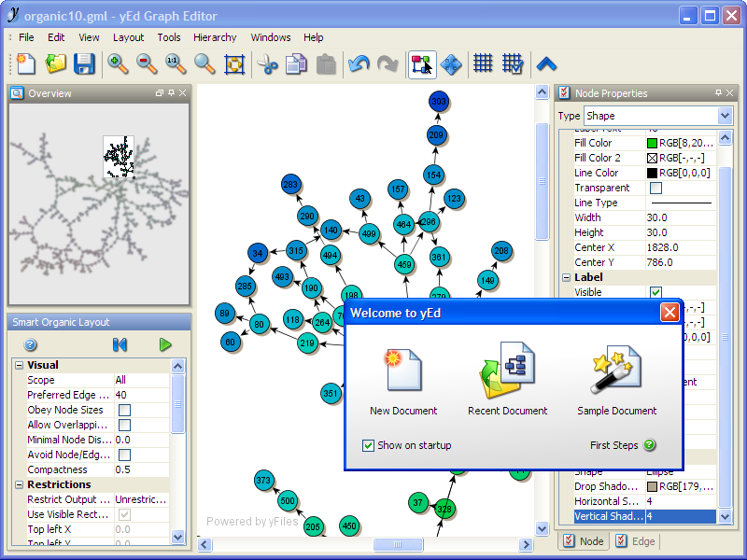Click the blue up-chevron toolbar icon
The image size is (747, 560).
pyautogui.click(x=546, y=63)
